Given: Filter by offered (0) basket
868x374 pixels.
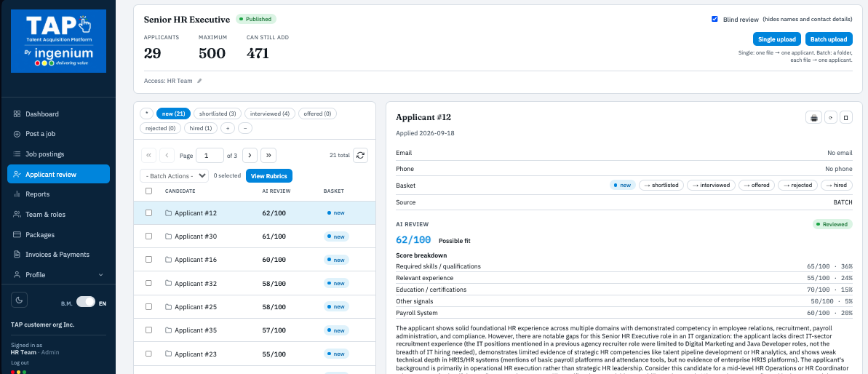Looking at the screenshot, I should click(x=317, y=114).
